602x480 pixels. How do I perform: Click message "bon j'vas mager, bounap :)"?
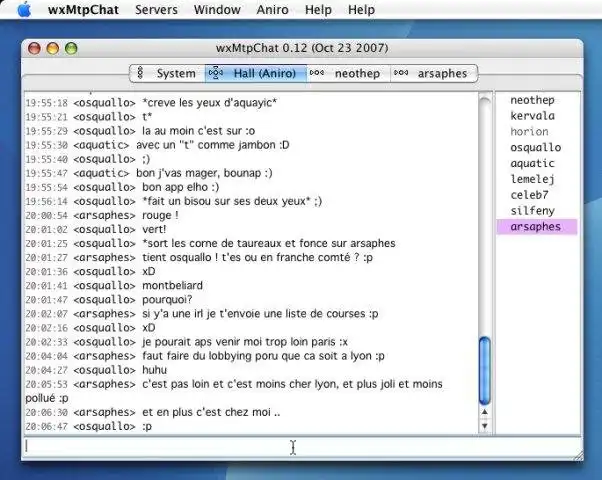click(x=204, y=173)
